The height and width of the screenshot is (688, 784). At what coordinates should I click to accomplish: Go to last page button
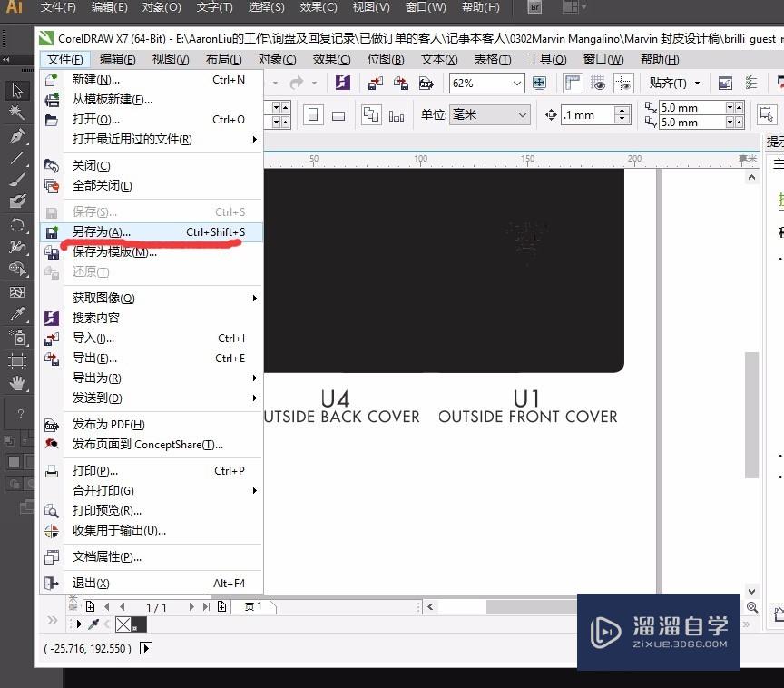[x=206, y=607]
